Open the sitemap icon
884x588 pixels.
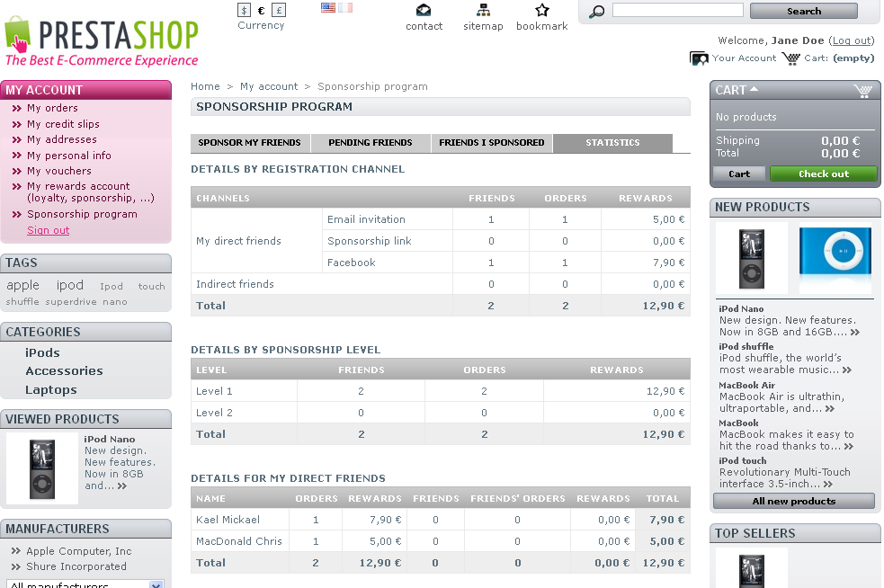coord(483,10)
